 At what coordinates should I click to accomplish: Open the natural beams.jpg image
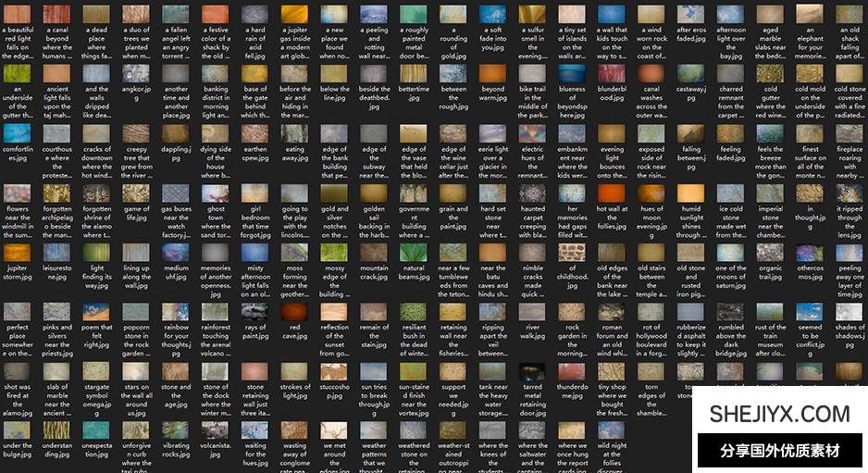click(x=414, y=253)
